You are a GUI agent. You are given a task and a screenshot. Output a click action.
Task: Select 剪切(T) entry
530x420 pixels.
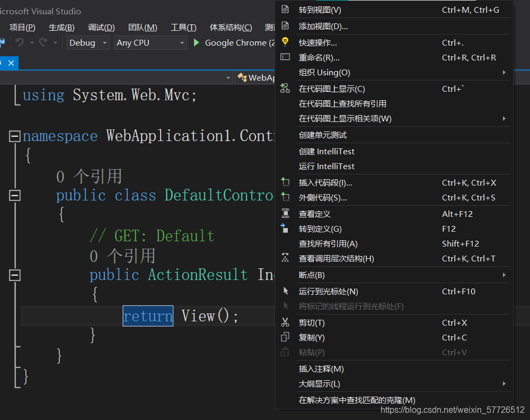pyautogui.click(x=394, y=322)
